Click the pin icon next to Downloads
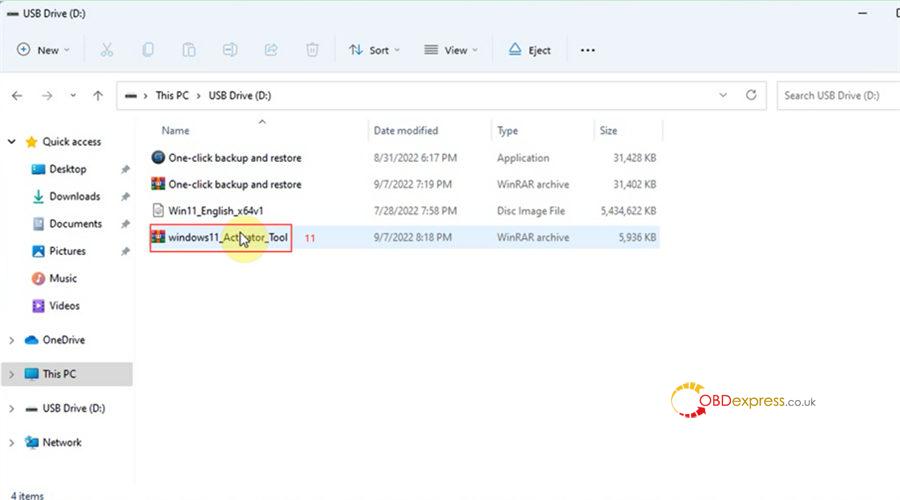900x500 pixels. pyautogui.click(x=125, y=196)
